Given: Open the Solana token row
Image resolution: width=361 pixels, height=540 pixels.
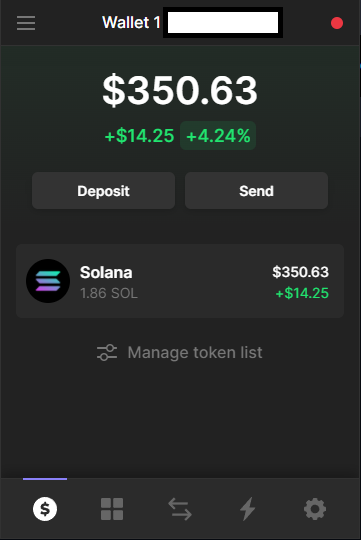Looking at the screenshot, I should 180,281.
